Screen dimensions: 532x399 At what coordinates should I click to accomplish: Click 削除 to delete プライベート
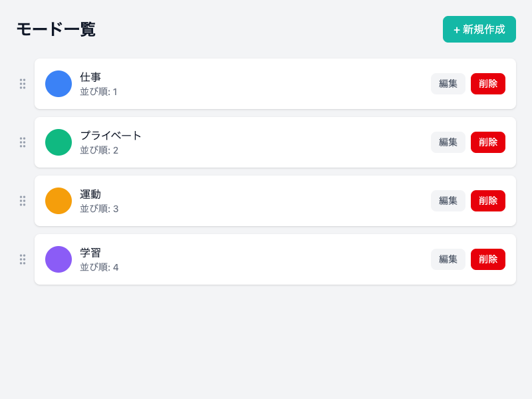coord(487,142)
